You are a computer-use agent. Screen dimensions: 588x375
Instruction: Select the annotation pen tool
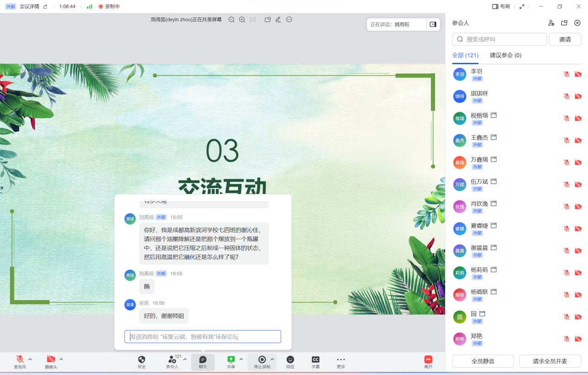pyautogui.click(x=278, y=19)
